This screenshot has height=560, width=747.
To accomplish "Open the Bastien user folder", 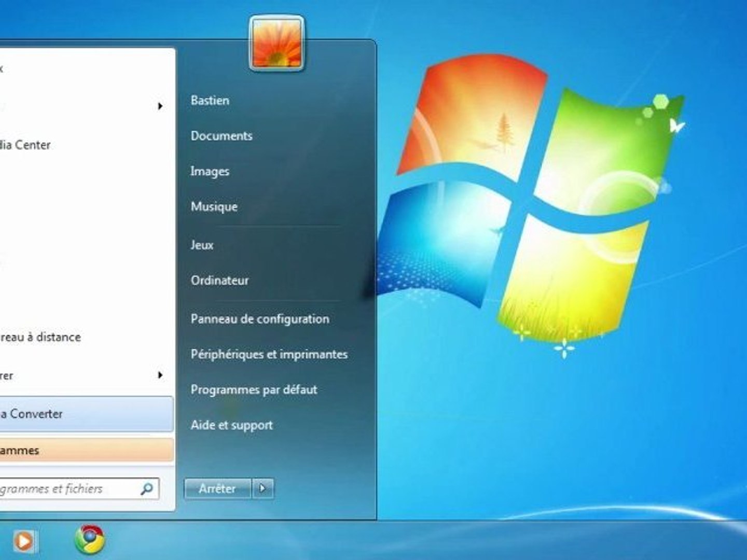I will tap(210, 101).
